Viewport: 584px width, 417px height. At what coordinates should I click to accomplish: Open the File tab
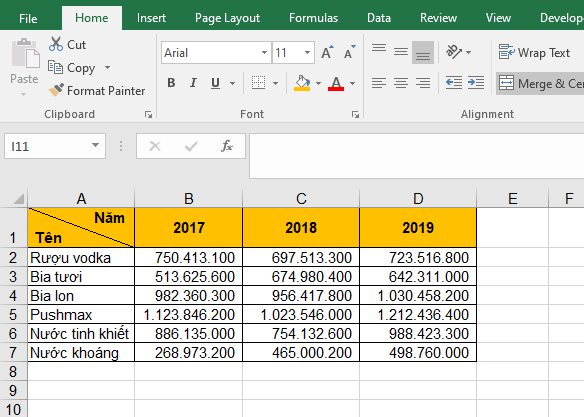click(x=28, y=18)
